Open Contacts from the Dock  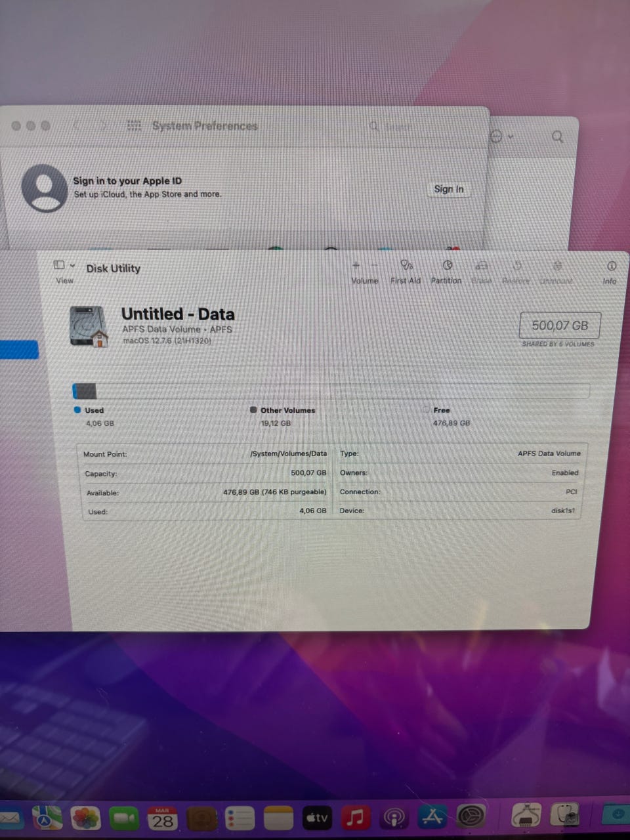(201, 818)
